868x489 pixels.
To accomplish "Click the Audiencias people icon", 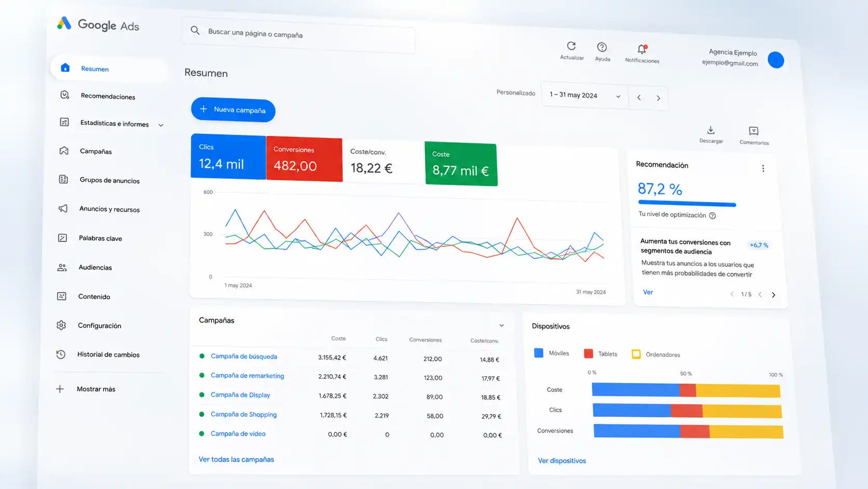I will pos(62,268).
